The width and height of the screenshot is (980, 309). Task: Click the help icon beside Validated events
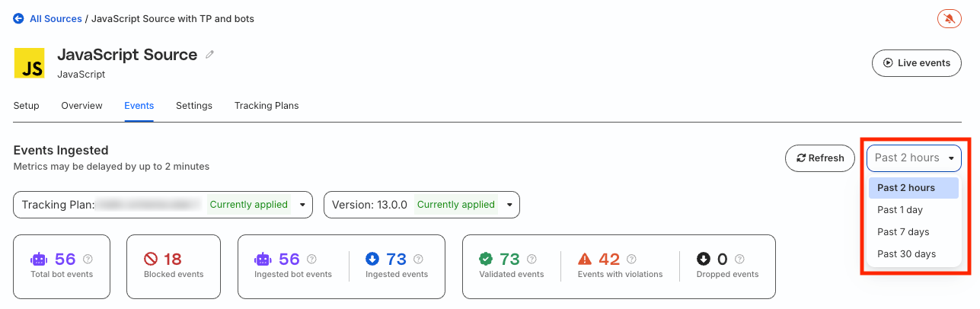(531, 260)
